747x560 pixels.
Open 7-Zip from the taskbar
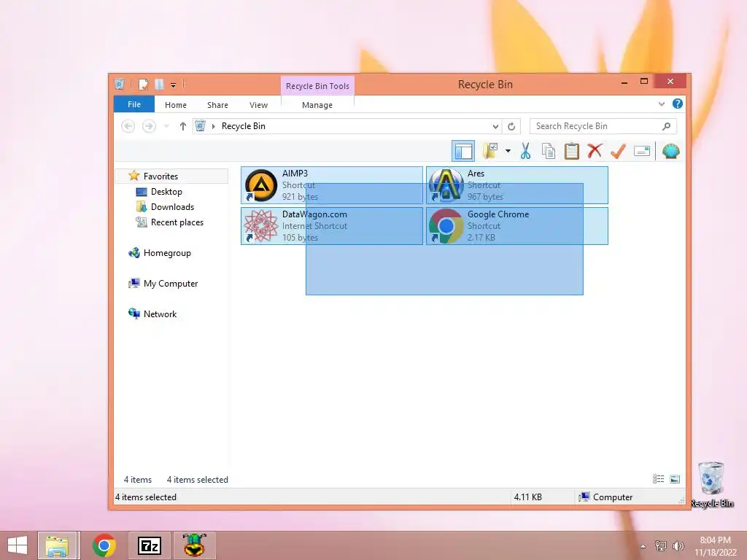(x=149, y=545)
